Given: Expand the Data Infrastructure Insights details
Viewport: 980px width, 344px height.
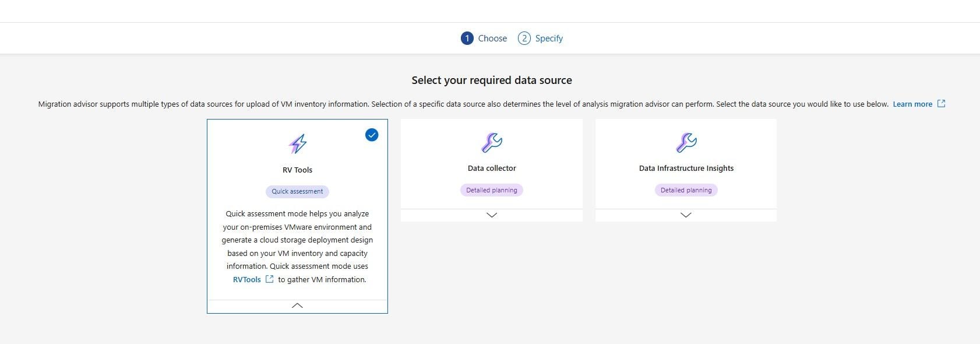Looking at the screenshot, I should click(x=686, y=215).
